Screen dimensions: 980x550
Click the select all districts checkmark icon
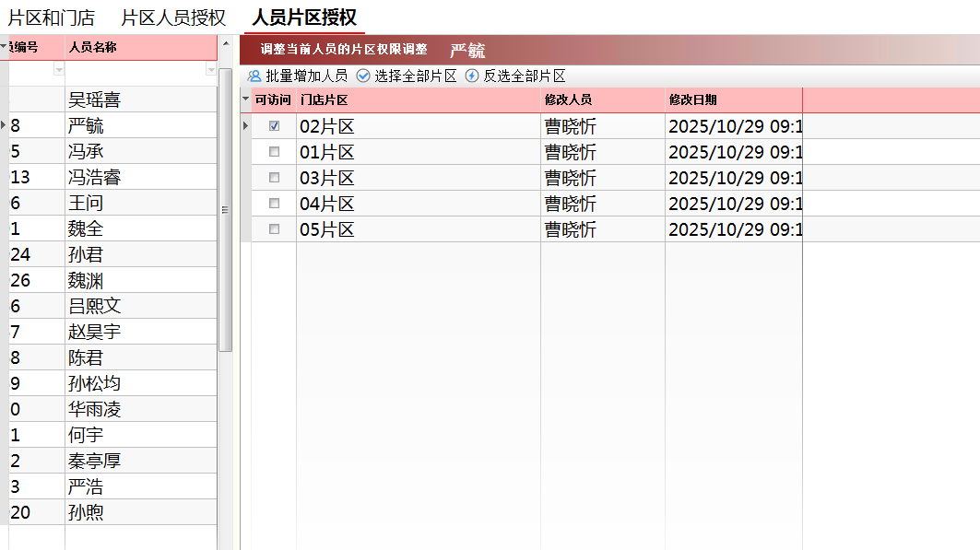[x=363, y=76]
